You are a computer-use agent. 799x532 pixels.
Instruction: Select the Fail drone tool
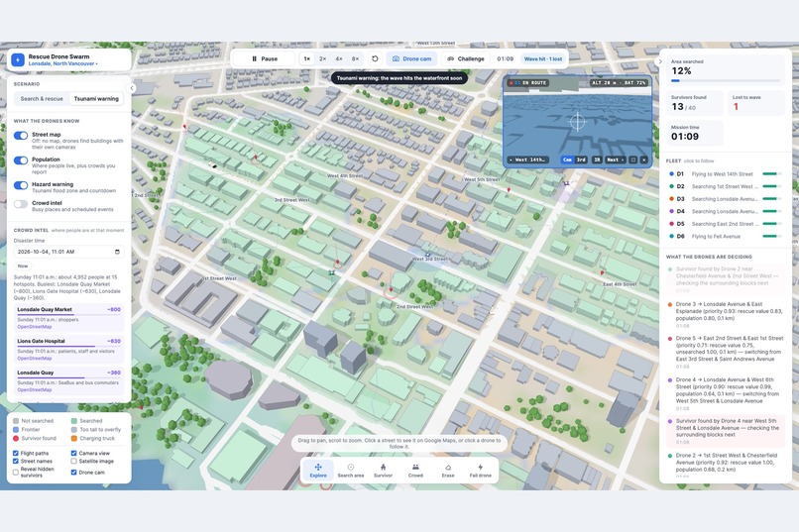tap(481, 471)
